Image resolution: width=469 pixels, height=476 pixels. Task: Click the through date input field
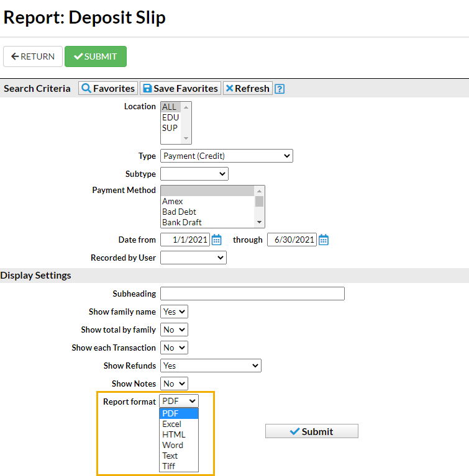(292, 240)
